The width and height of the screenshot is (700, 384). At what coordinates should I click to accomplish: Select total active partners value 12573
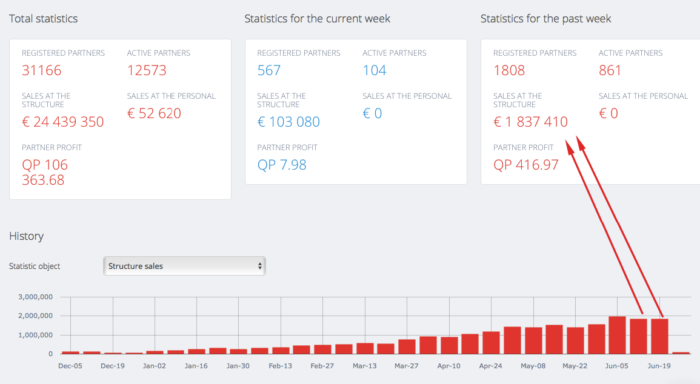point(146,71)
